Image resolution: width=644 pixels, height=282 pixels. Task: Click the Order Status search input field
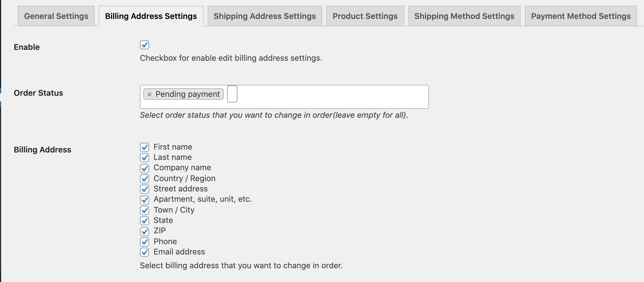click(232, 94)
